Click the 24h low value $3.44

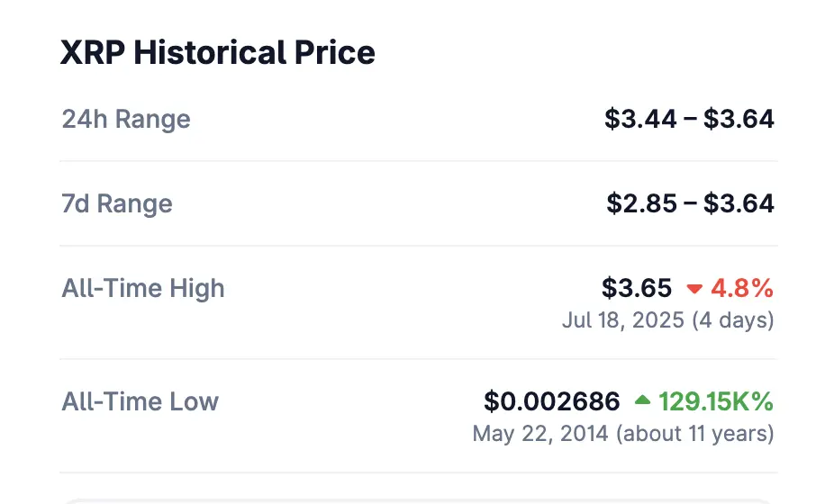coord(640,119)
